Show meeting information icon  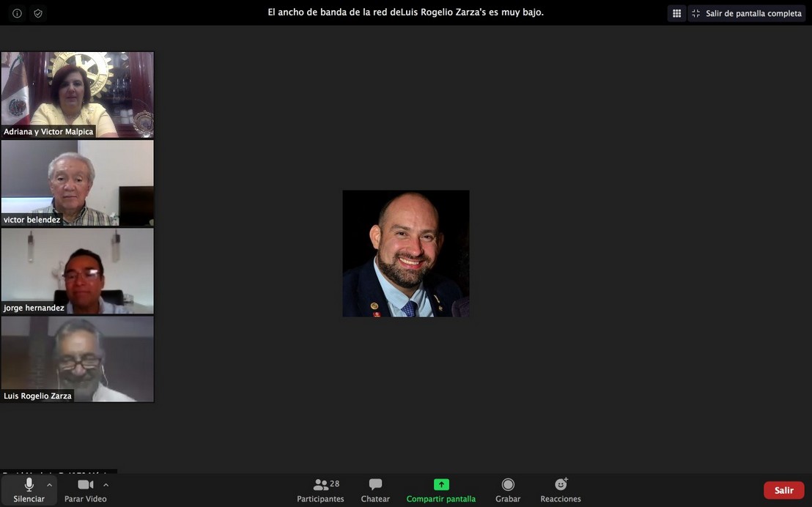click(17, 13)
